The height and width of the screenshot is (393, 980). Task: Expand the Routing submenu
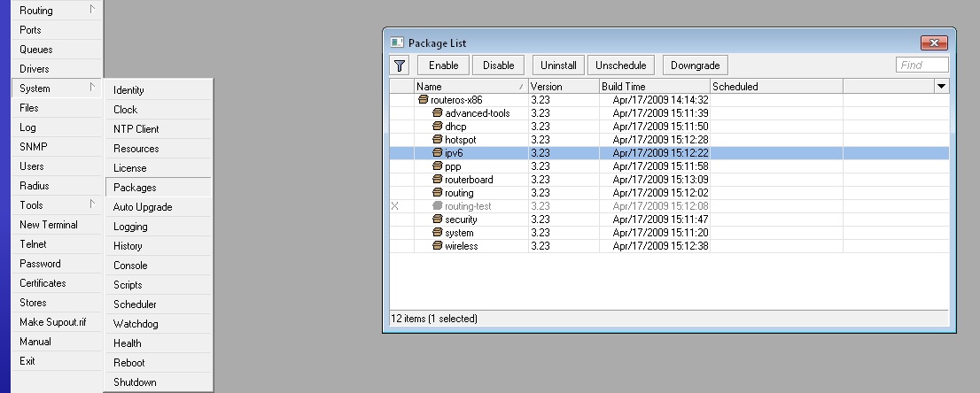[x=92, y=10]
